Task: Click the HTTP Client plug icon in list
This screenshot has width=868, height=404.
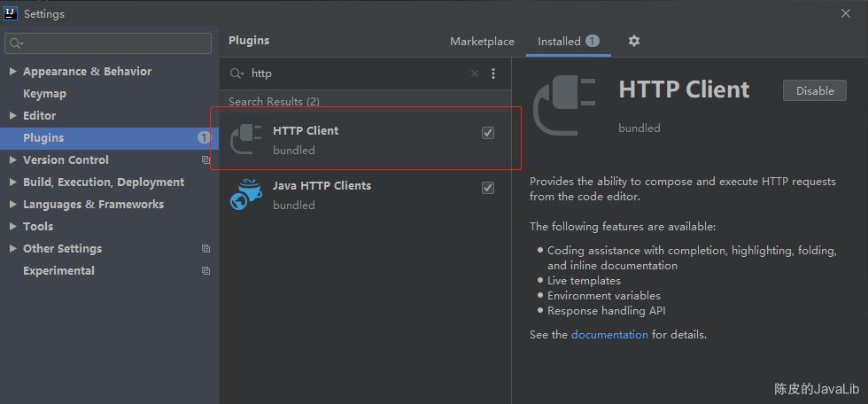Action: click(245, 139)
